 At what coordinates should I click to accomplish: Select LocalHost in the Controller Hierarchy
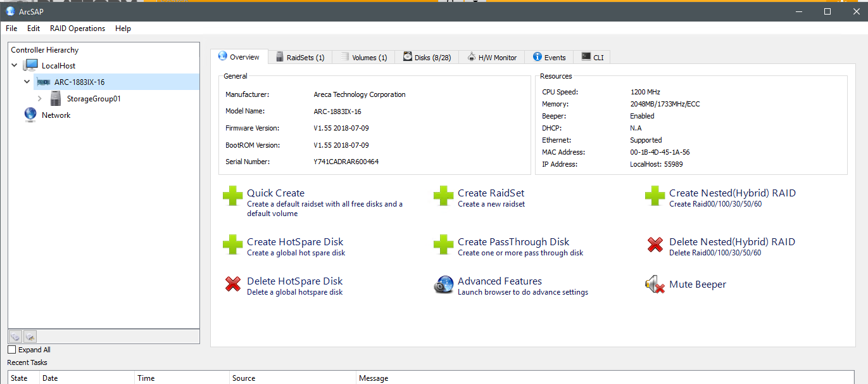[58, 65]
